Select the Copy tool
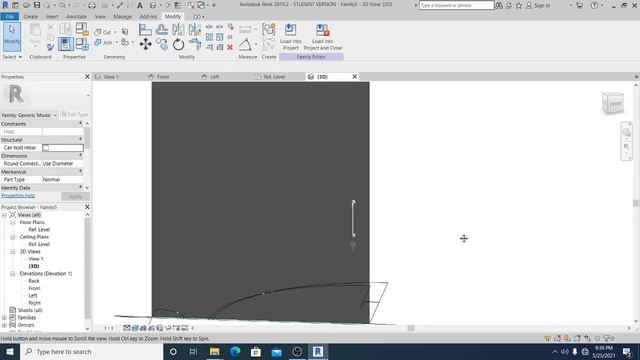Screen dimensions: 640x360 point(162,44)
